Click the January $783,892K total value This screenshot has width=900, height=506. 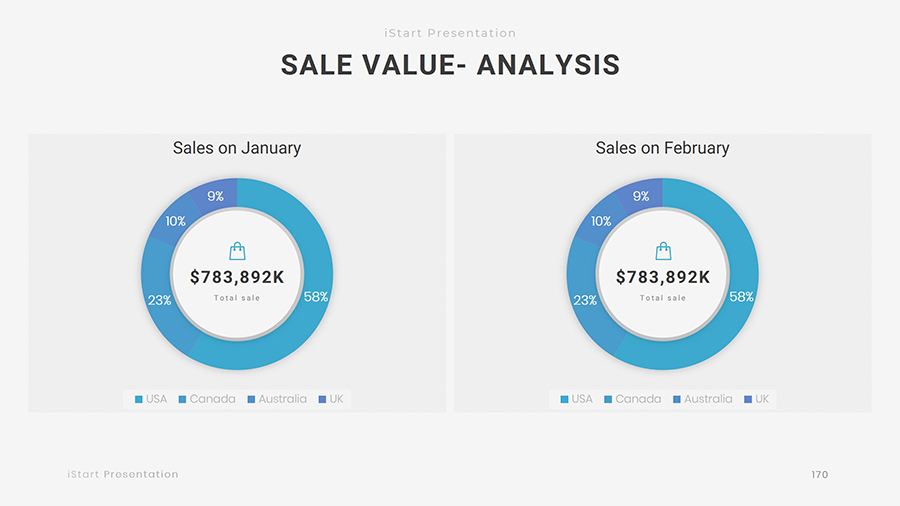click(x=237, y=277)
